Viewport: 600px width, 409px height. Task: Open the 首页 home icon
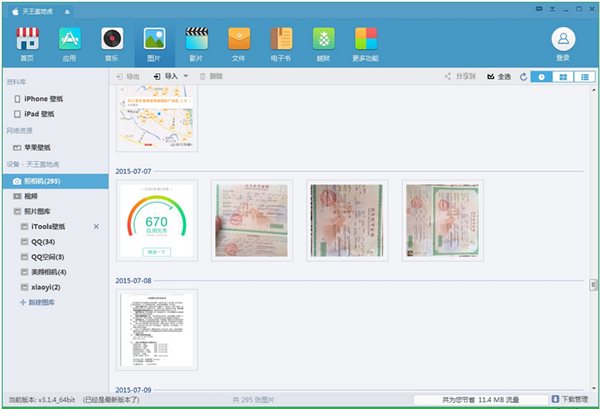pos(27,43)
